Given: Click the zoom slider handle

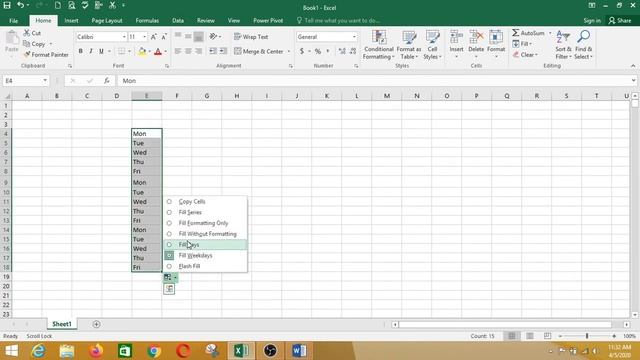Looking at the screenshot, I should (587, 336).
